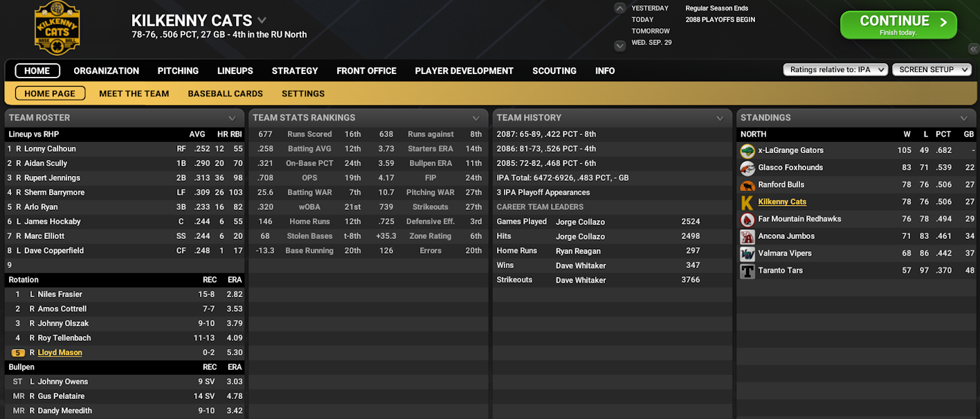Select the HOME PAGE sub-tab
980x419 pixels.
(x=50, y=93)
